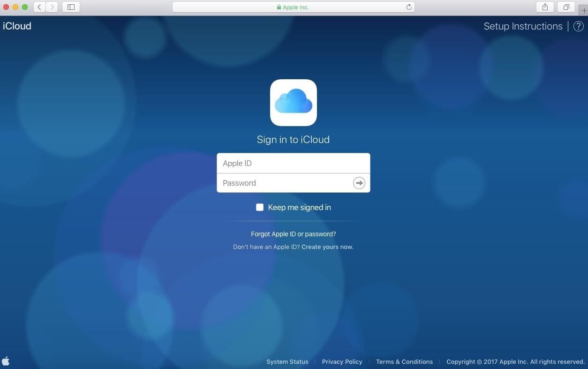Click the Share icon in the browser toolbar

click(544, 7)
